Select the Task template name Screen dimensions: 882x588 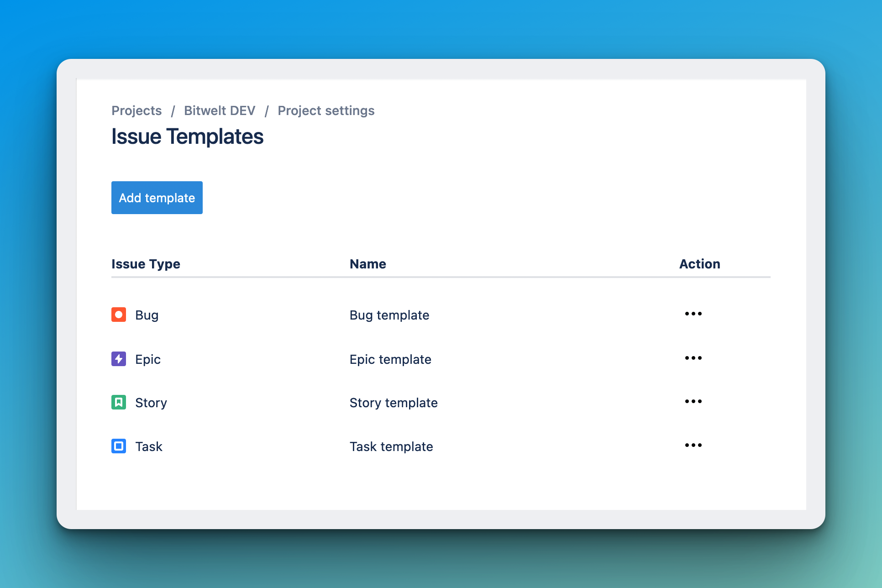(391, 446)
